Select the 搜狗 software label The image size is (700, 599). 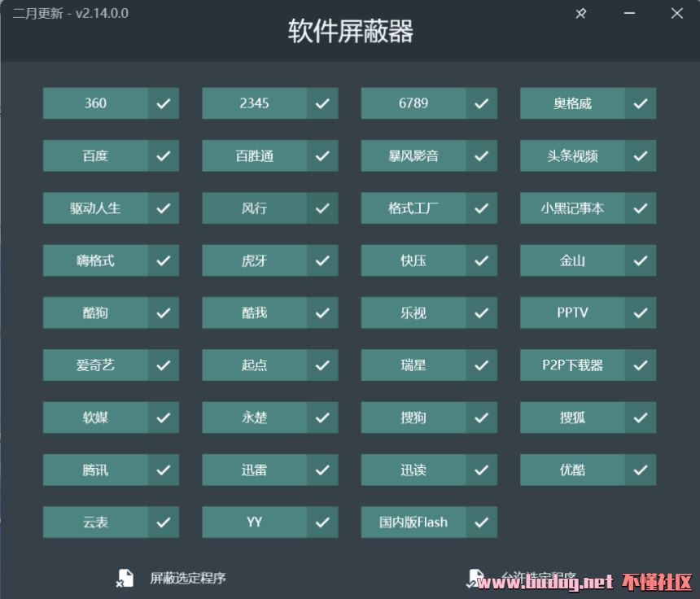click(413, 418)
